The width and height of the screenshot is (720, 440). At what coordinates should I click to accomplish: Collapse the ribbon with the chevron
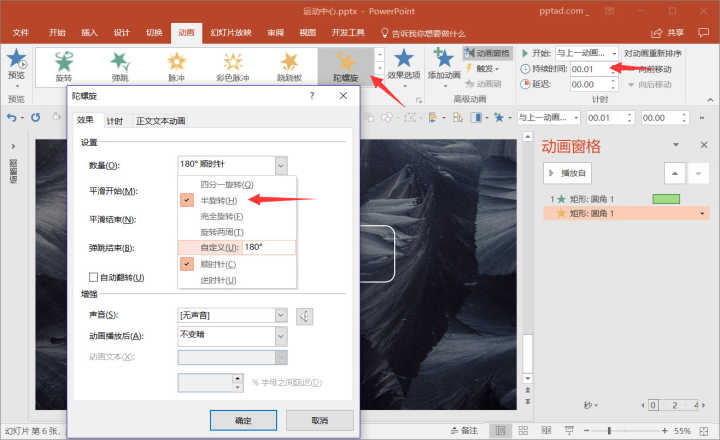pyautogui.click(x=710, y=99)
